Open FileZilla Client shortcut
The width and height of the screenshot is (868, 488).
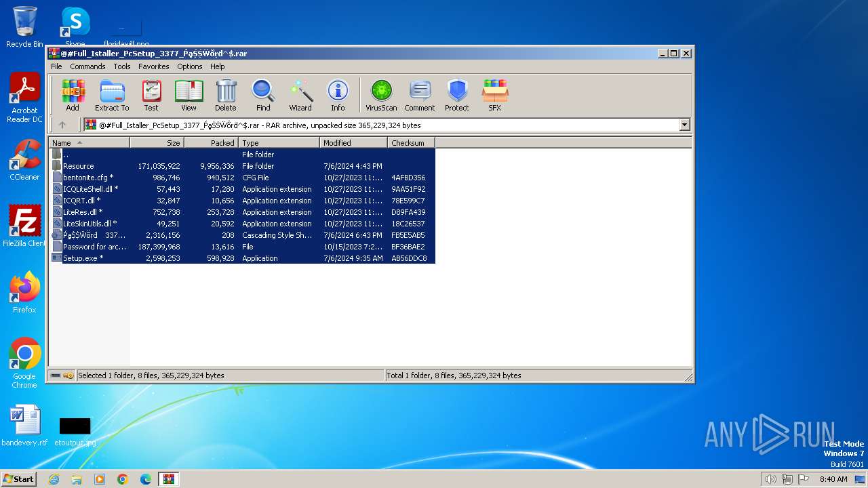coord(24,226)
